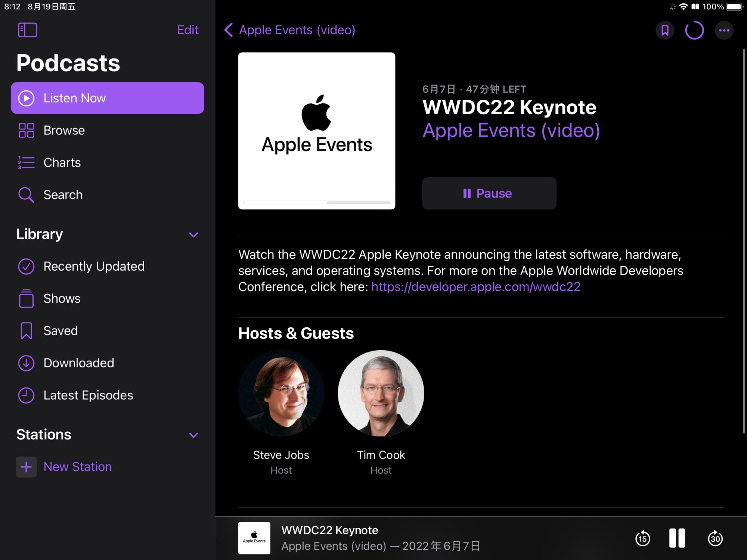747x560 pixels.
Task: Add a New Station
Action: point(77,467)
